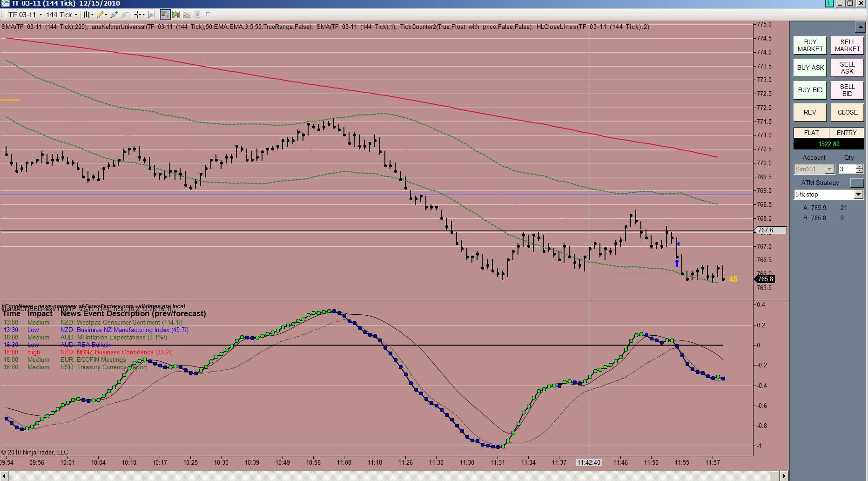
Task: Click the CLOSE position button
Action: (x=847, y=112)
